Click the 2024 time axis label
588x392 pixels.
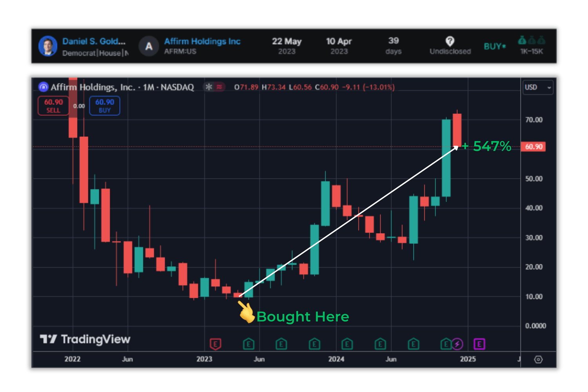(336, 359)
